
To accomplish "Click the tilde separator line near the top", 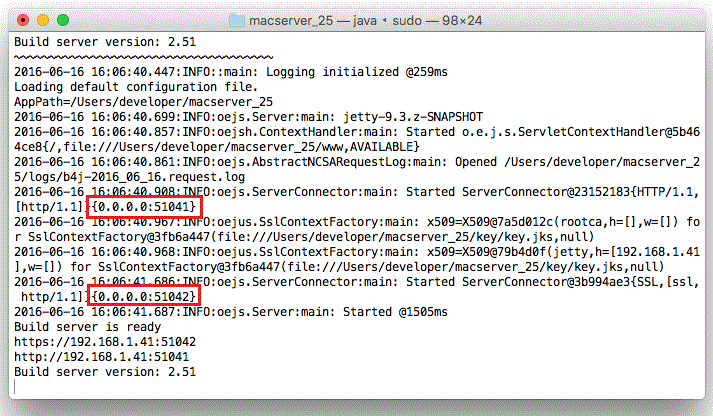I will (x=140, y=58).
